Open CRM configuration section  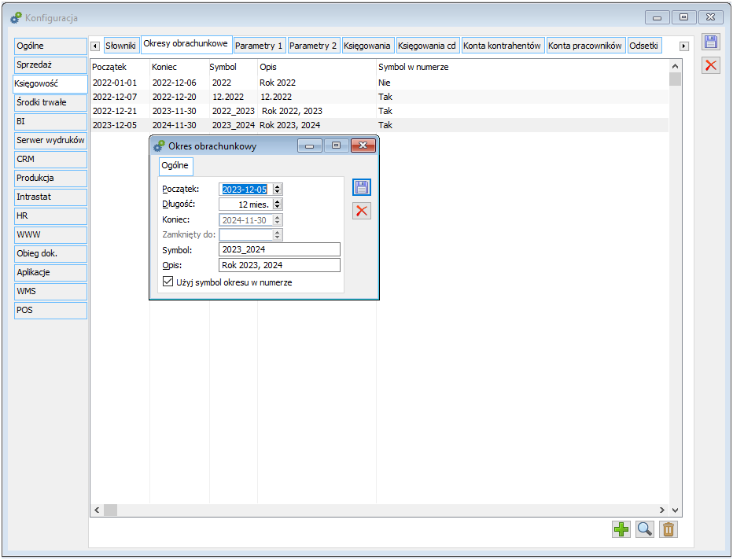click(x=50, y=160)
